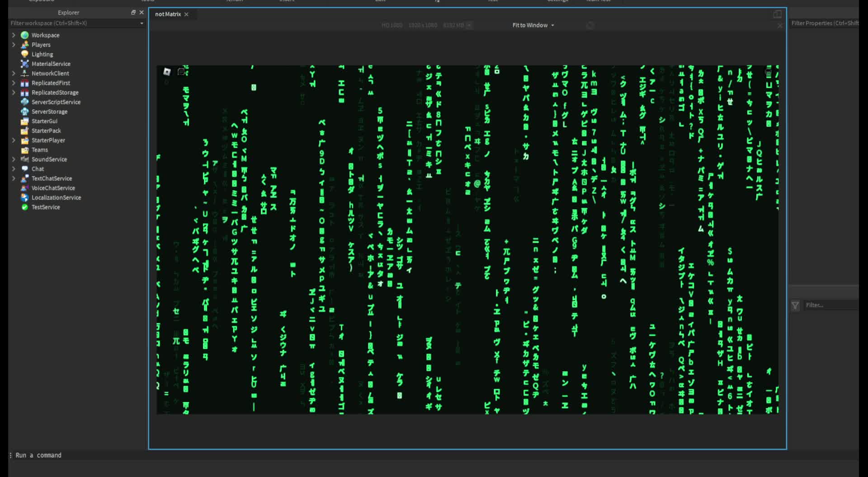
Task: Click the MaterialService icon
Action: click(24, 63)
